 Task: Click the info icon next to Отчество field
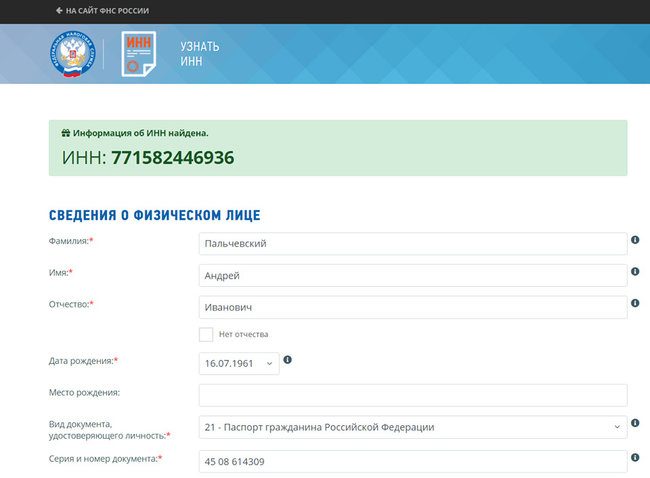click(x=635, y=303)
